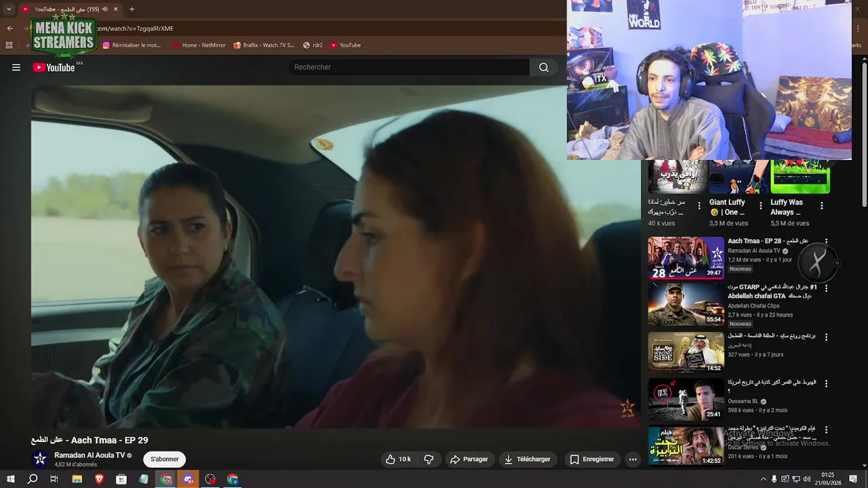
Task: Open the Réinitialiser le mot... bookmark
Action: (x=132, y=45)
